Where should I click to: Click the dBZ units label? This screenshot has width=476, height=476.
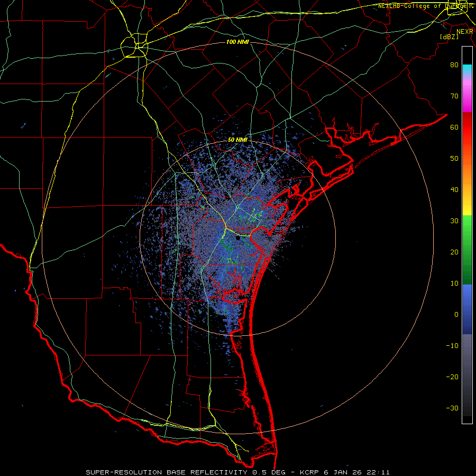(x=449, y=37)
